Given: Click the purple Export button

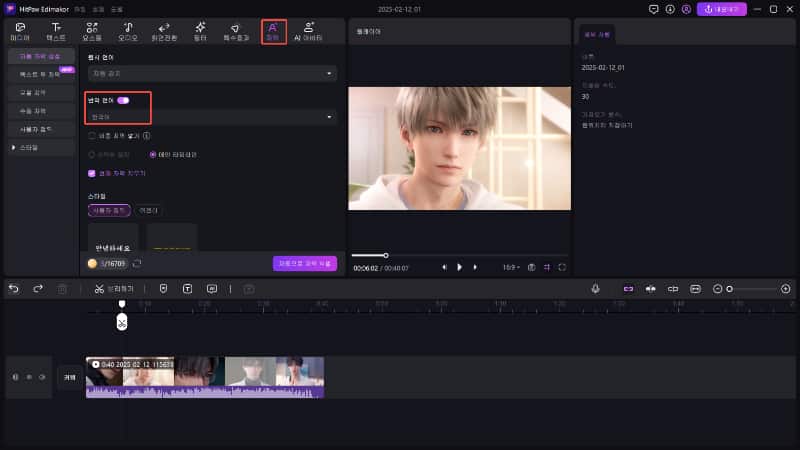Looking at the screenshot, I should tap(721, 9).
